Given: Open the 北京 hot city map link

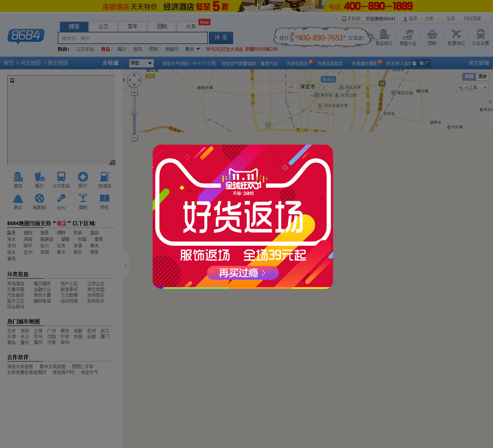Looking at the screenshot, I should click(x=12, y=331).
